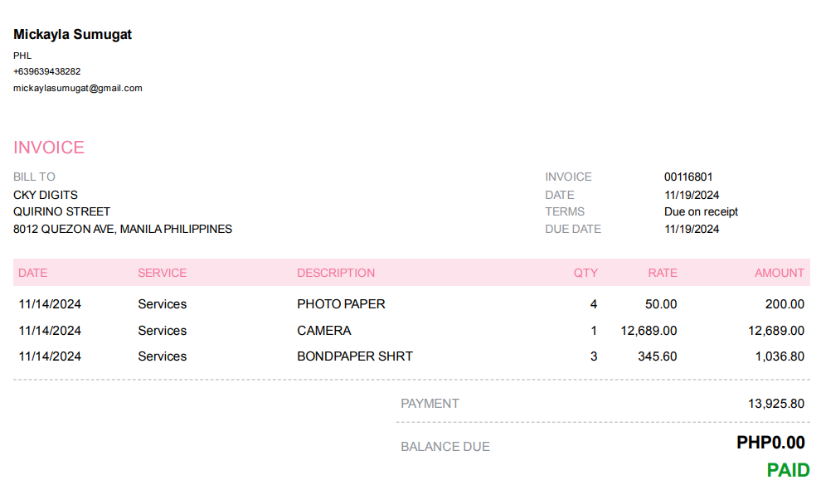The image size is (821, 504).
Task: Click the DESCRIPTION column header
Action: coord(336,273)
